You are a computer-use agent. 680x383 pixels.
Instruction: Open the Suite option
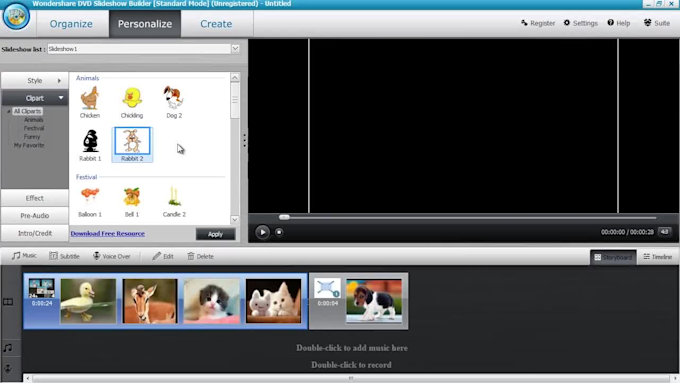pyautogui.click(x=657, y=23)
